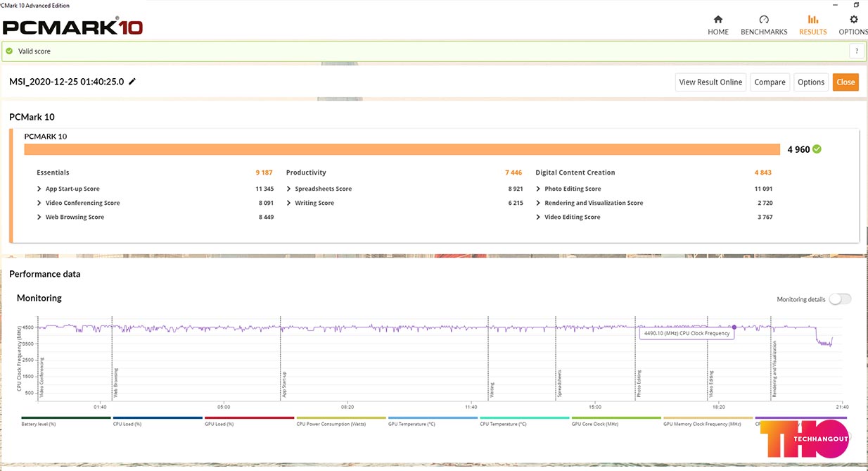
Task: Click the options gear icon
Action: point(853,20)
